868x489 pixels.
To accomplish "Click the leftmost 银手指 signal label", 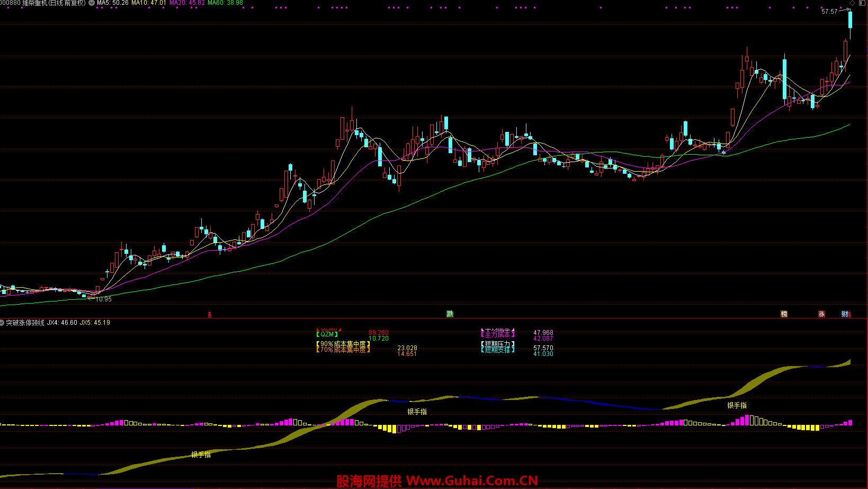I will pyautogui.click(x=201, y=455).
